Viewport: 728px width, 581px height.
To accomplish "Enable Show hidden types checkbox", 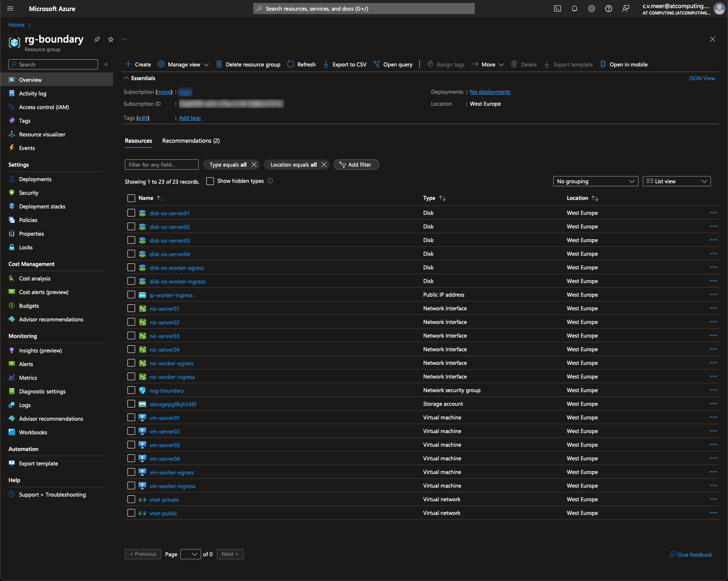I will click(210, 181).
